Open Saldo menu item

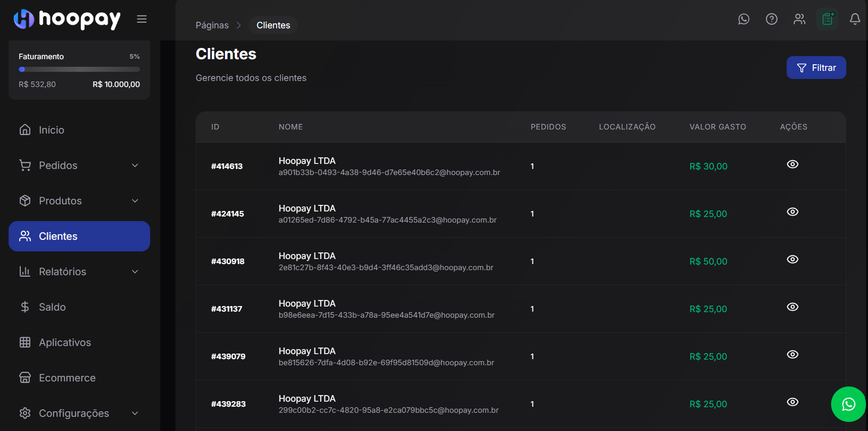pos(79,307)
